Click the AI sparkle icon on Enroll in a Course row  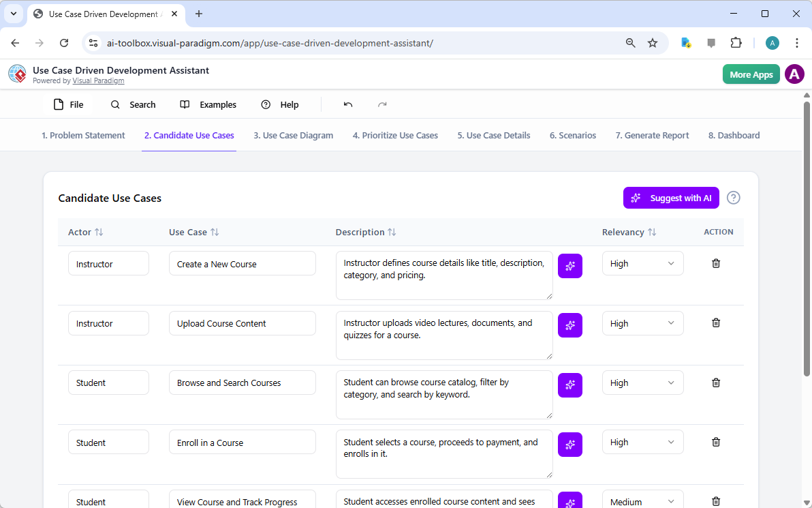[570, 445]
